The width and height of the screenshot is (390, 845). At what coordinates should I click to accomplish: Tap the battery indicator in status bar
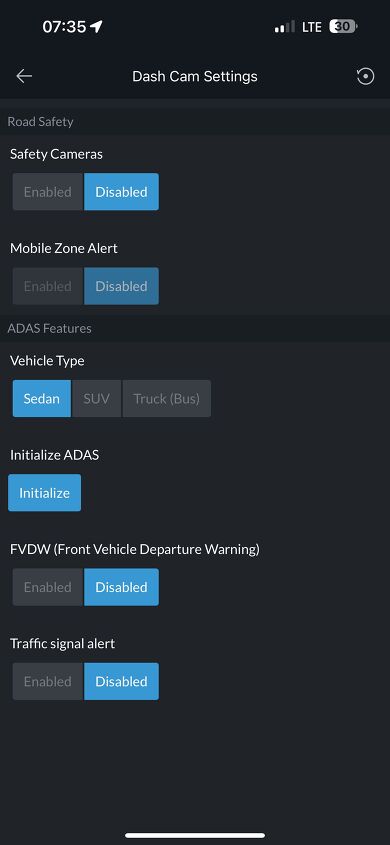coord(344,27)
